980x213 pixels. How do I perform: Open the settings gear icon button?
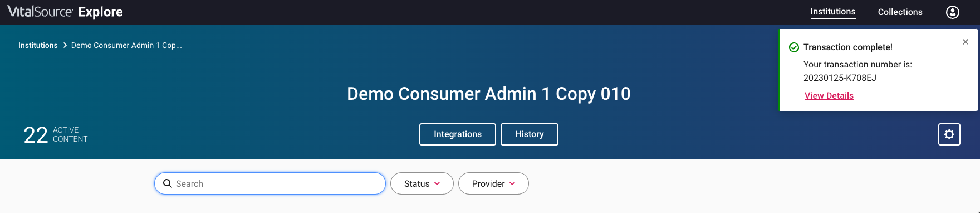(x=949, y=134)
